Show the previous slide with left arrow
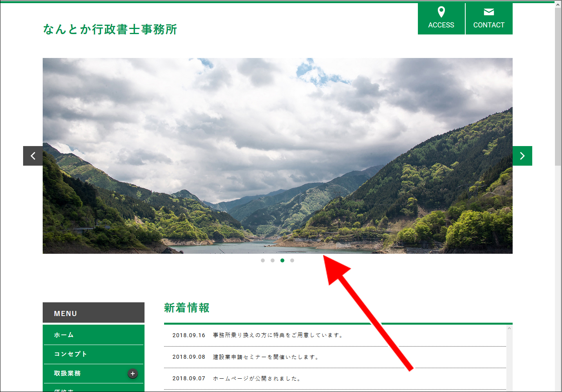This screenshot has width=562, height=392. 33,156
